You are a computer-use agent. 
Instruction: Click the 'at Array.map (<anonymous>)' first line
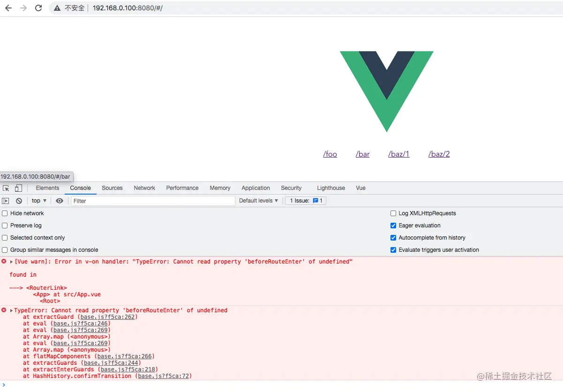click(67, 337)
